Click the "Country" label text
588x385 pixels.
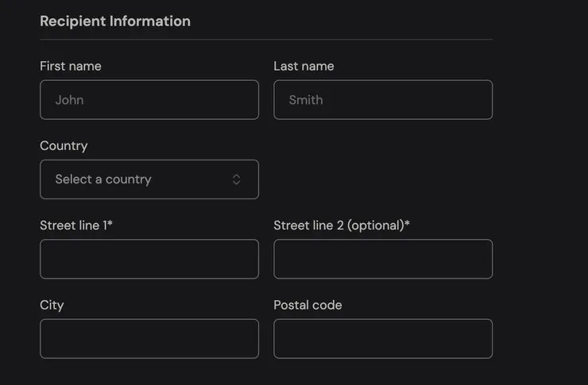pyautogui.click(x=64, y=145)
